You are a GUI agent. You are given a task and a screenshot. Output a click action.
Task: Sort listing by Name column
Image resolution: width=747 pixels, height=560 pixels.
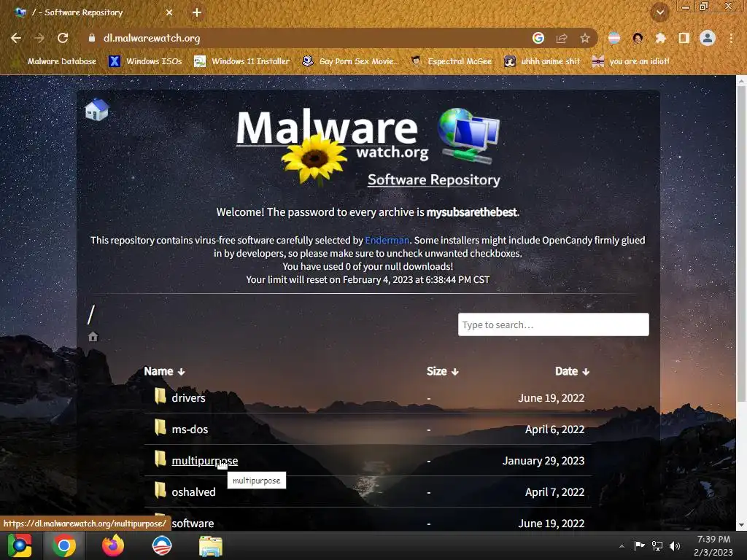pos(164,371)
